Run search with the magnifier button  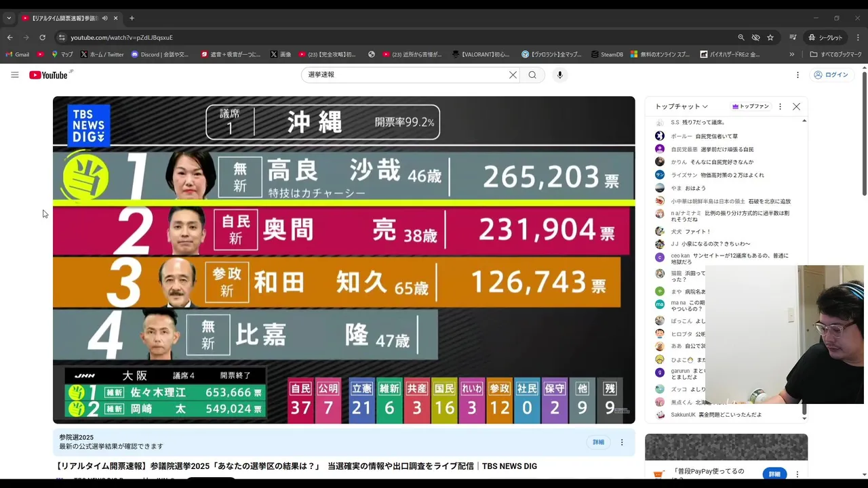pos(532,75)
